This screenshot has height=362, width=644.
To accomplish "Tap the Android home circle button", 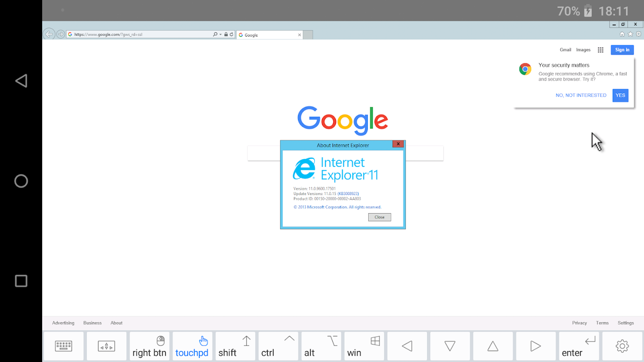I will coord(21,181).
